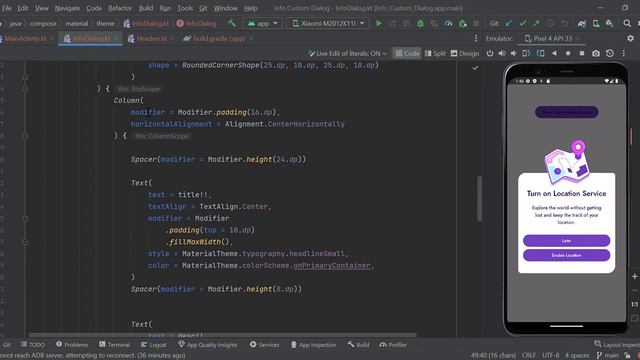Open the Device Manager icon
Image resolution: width=640 pixels, height=360 pixels.
coord(596,23)
